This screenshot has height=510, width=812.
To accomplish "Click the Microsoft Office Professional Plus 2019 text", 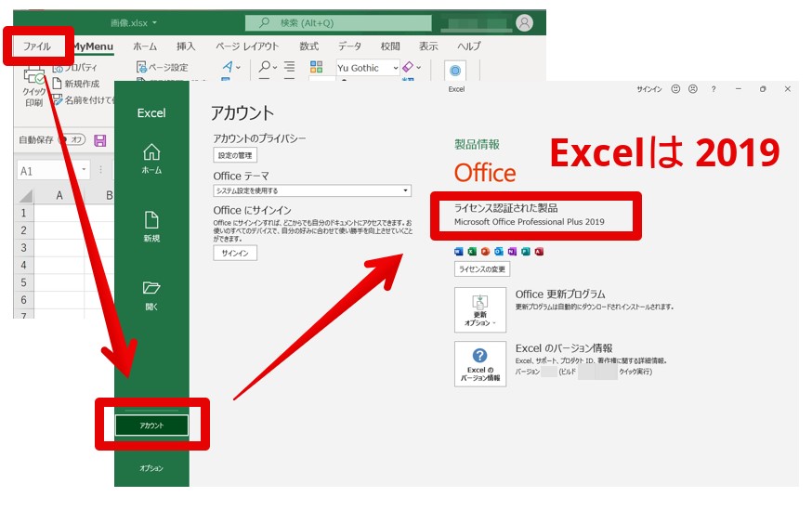I will coord(530,222).
